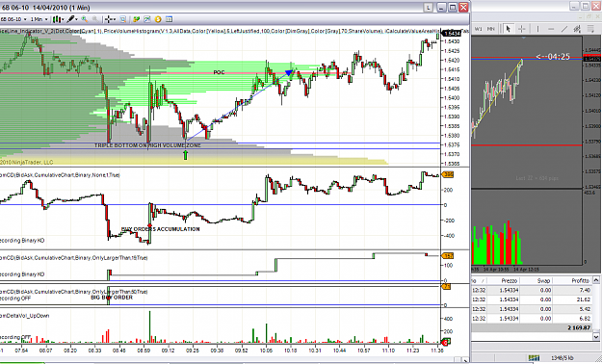Click the 2010 NinjaTrader, LLC label
602x364 pixels.
click(27, 163)
